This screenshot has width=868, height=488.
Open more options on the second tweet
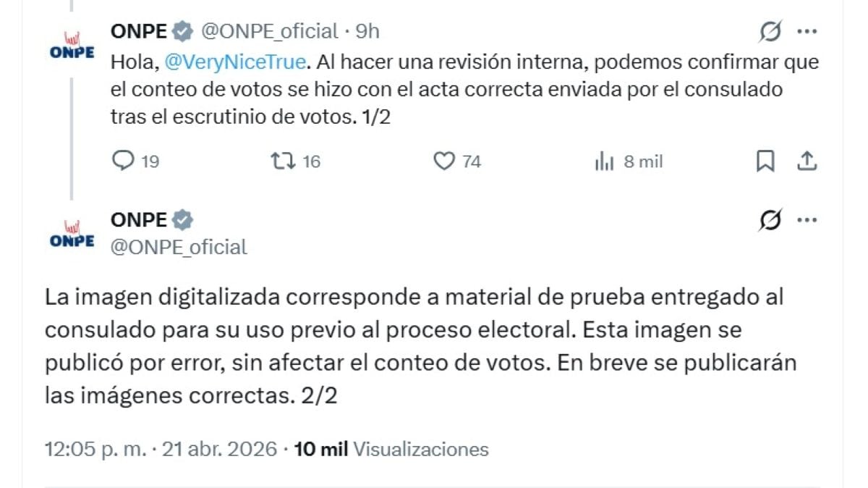point(807,221)
